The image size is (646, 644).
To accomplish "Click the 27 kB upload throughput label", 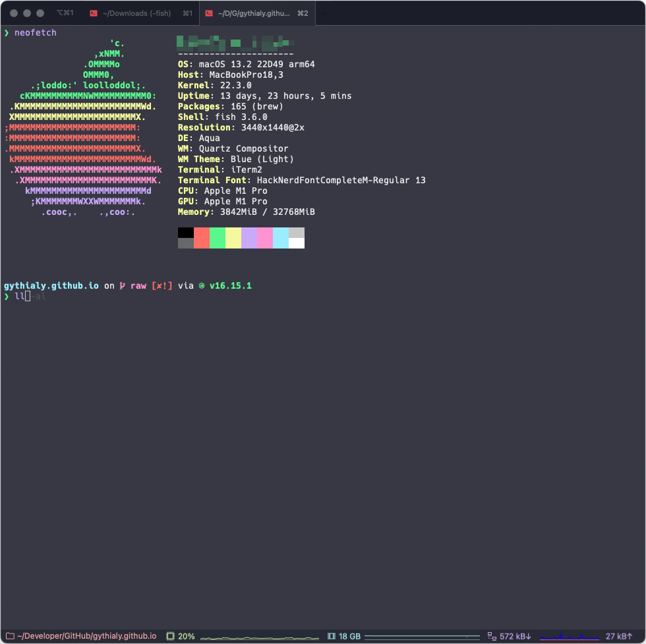I will pos(619,636).
